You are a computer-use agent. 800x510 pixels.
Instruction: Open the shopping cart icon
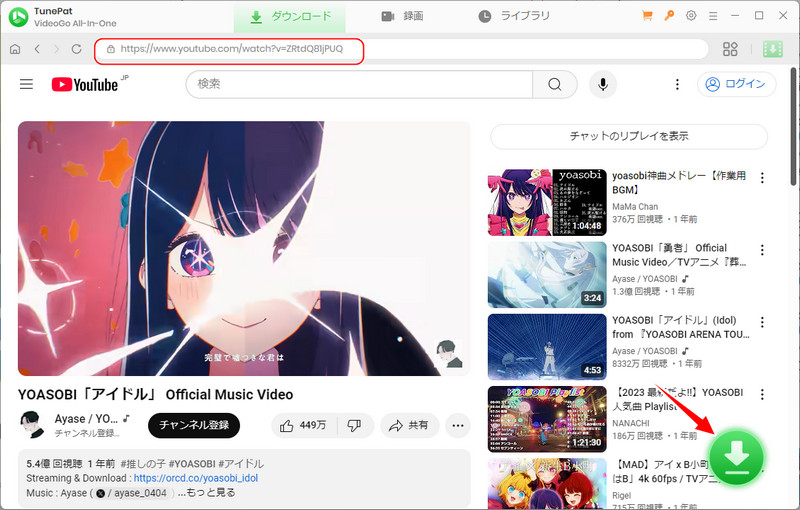click(x=647, y=16)
